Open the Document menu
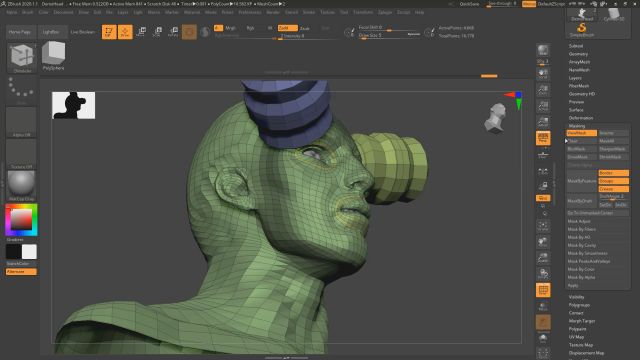The width and height of the screenshot is (640, 360). [x=63, y=12]
